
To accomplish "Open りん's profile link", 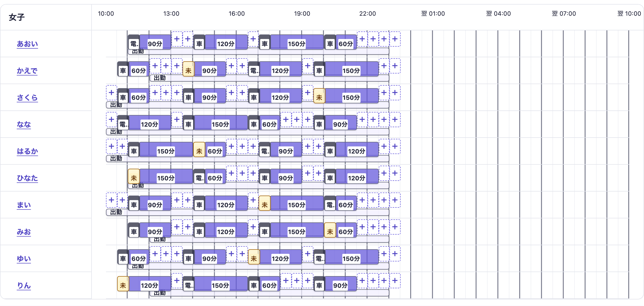I will coord(24,286).
